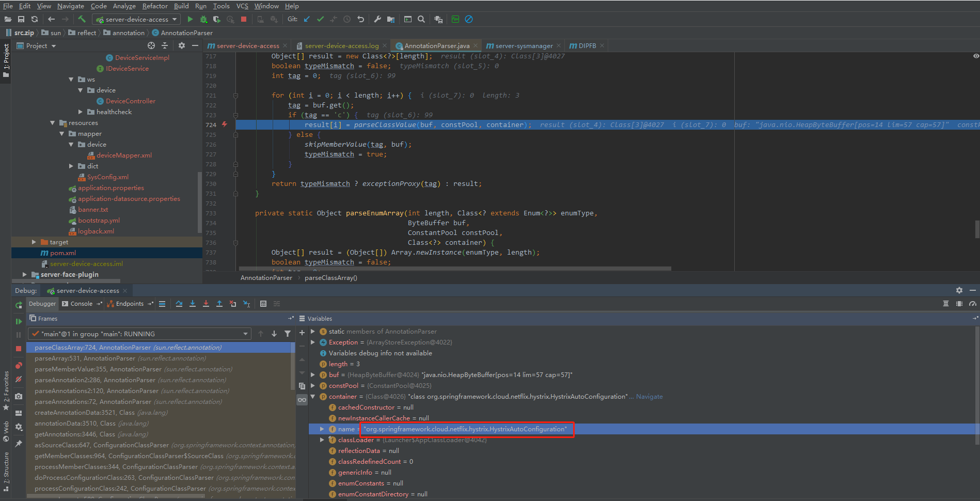
Task: Click the Rerun server-device-access icon
Action: coord(19,305)
